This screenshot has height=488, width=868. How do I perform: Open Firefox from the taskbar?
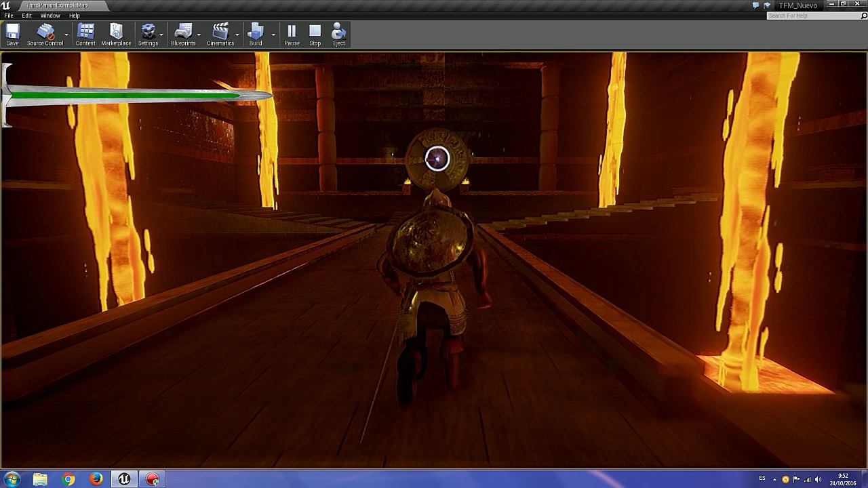(96, 479)
